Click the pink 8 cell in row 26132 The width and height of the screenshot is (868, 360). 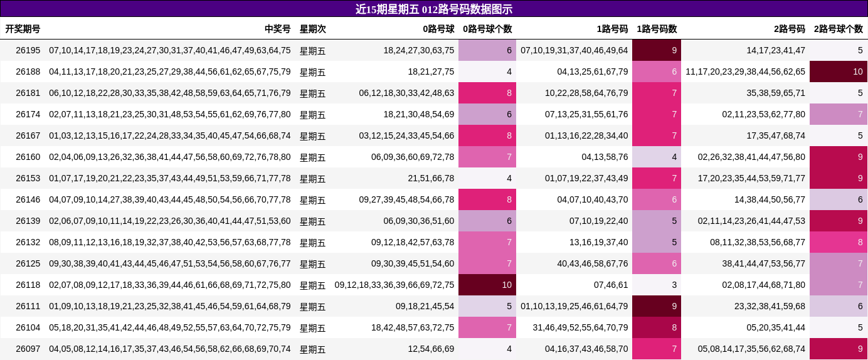[x=839, y=242]
